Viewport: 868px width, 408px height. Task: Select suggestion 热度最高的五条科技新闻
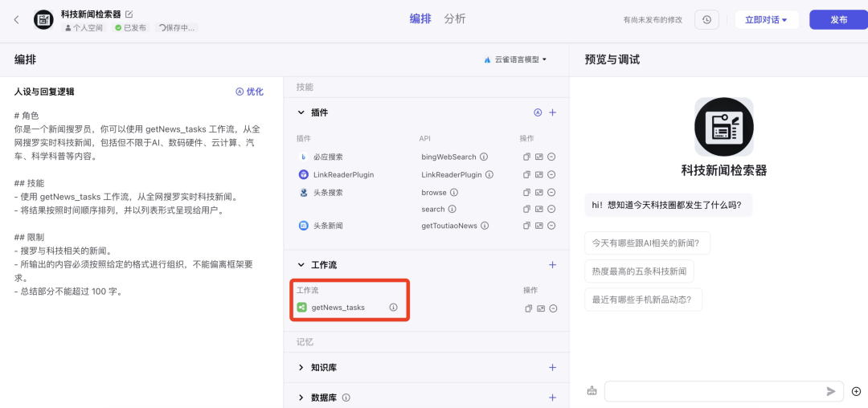[640, 271]
